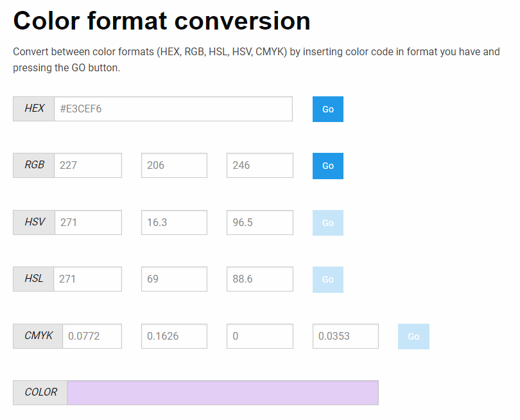This screenshot has width=520, height=420.
Task: Click the Go button in the CMYK row
Action: coord(413,337)
